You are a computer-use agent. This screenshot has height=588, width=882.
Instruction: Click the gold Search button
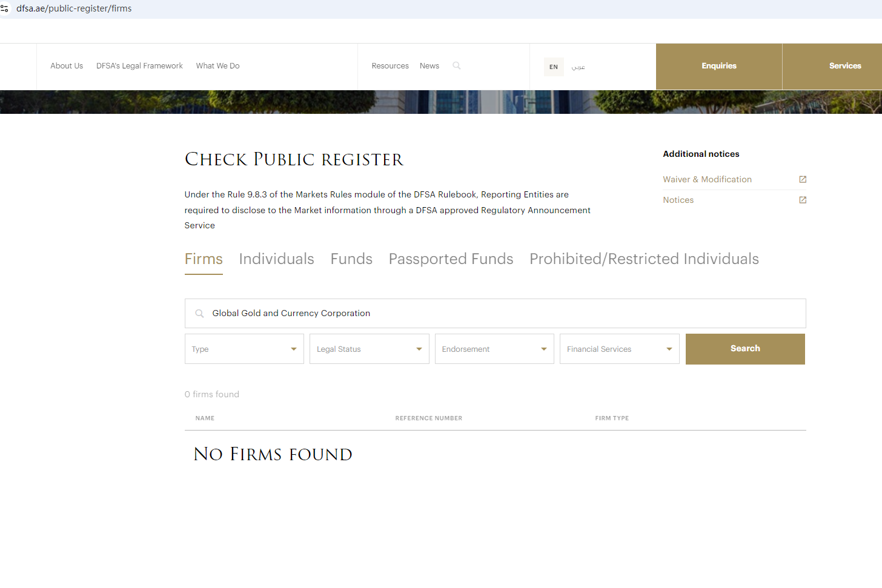tap(745, 349)
